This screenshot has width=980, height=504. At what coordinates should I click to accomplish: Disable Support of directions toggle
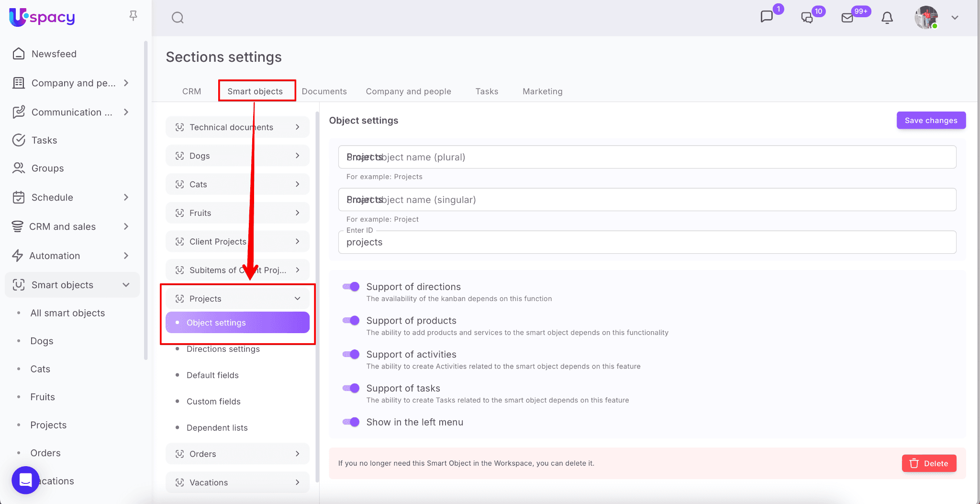click(x=351, y=287)
